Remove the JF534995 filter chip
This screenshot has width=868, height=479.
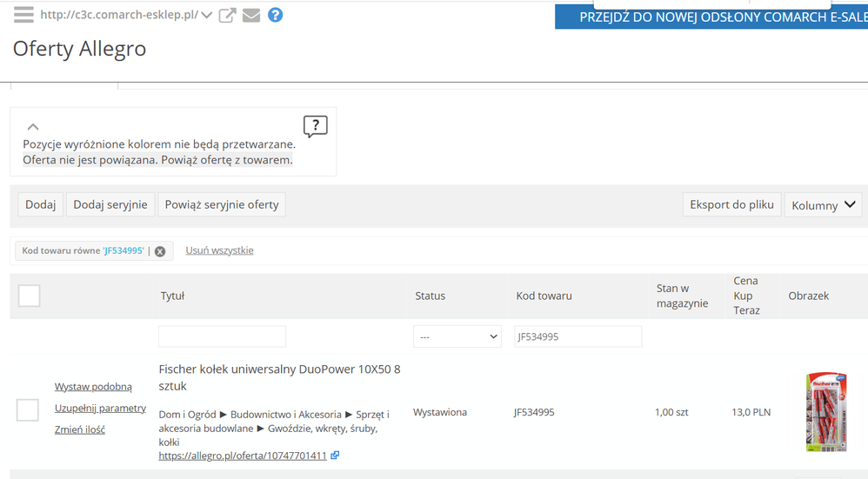click(160, 251)
